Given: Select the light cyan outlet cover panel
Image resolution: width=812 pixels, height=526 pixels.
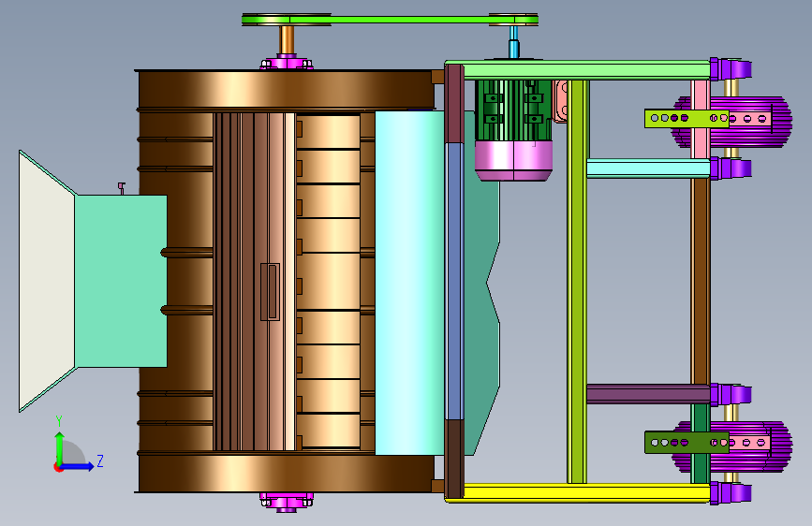Looking at the screenshot, I should tap(409, 283).
